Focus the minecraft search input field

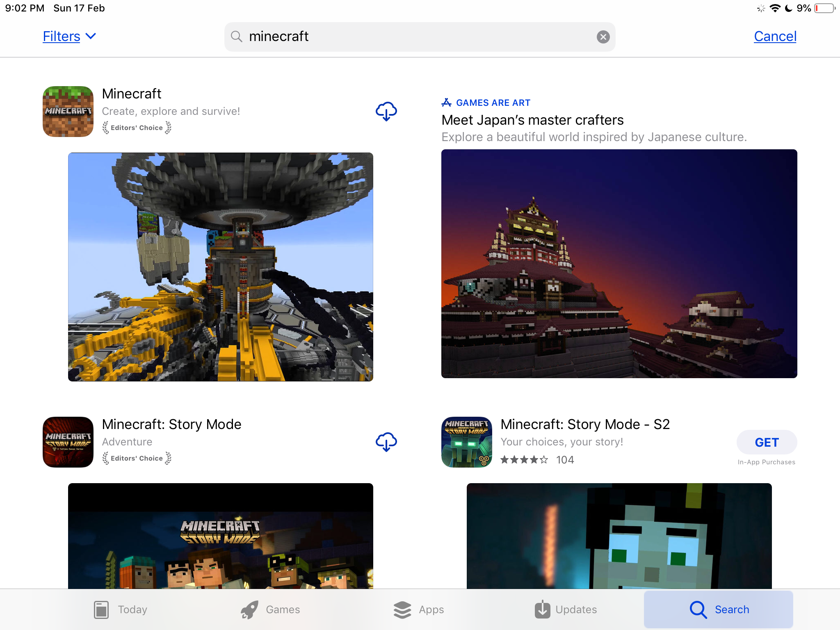pos(420,37)
